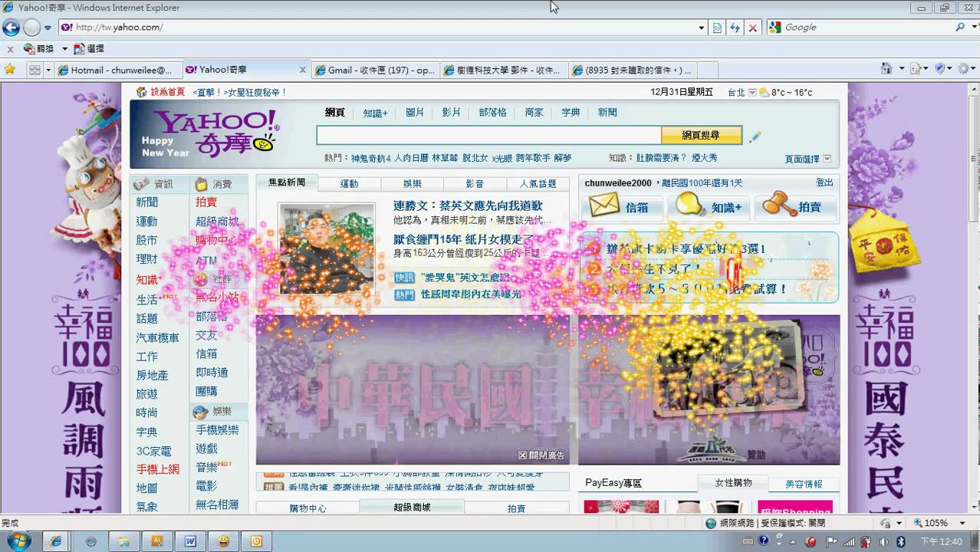The height and width of the screenshot is (552, 980).
Task: Click the pencil icon beside search button
Action: pos(755,136)
